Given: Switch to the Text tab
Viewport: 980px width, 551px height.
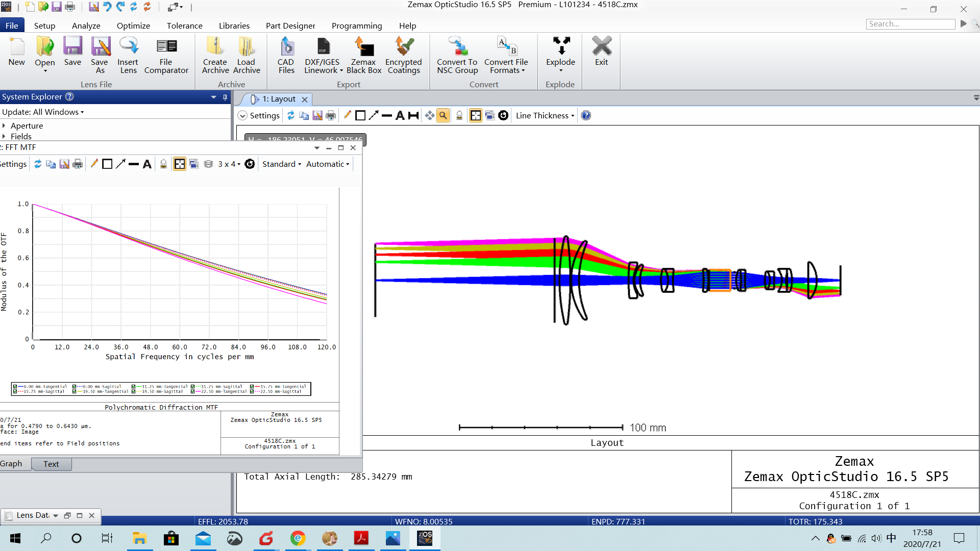Looking at the screenshot, I should pos(51,464).
